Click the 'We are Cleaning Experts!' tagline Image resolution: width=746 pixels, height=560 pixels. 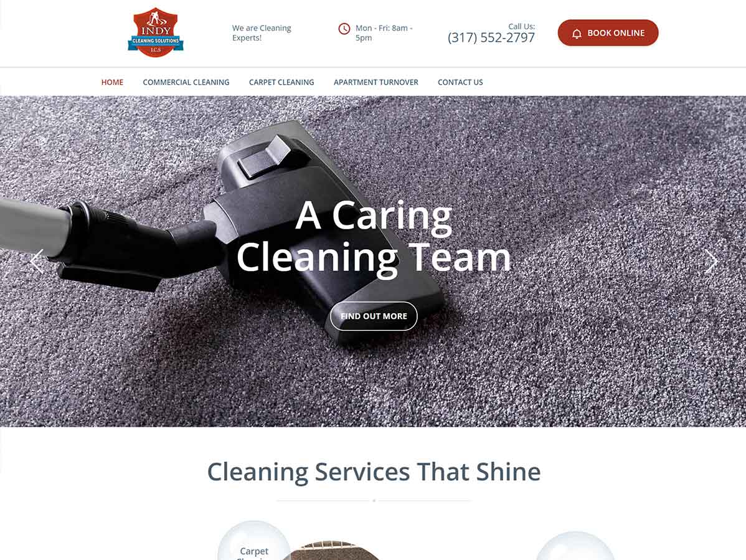[262, 33]
